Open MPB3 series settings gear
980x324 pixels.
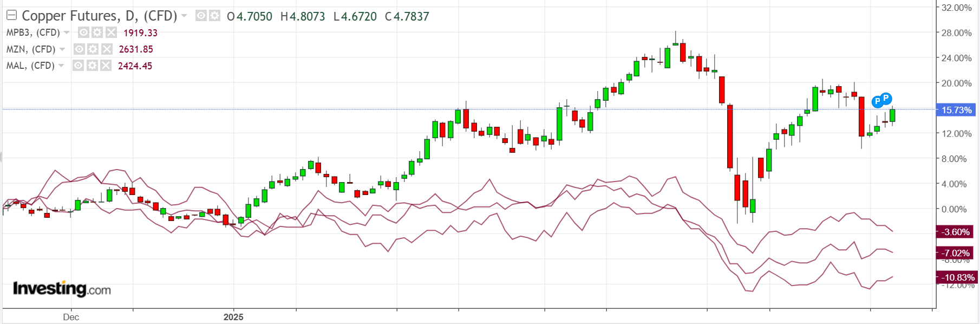(x=97, y=33)
